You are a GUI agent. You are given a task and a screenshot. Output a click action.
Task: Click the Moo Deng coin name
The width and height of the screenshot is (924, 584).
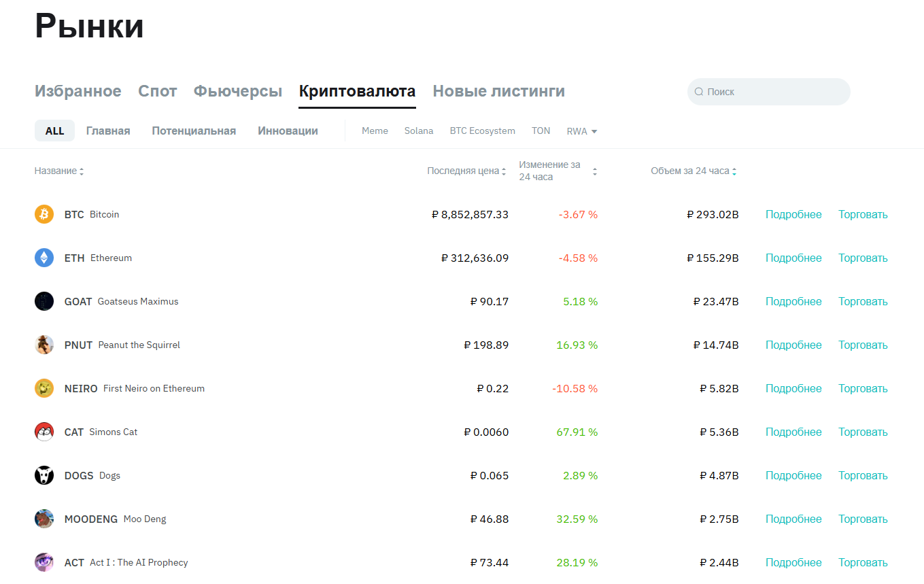tap(145, 519)
